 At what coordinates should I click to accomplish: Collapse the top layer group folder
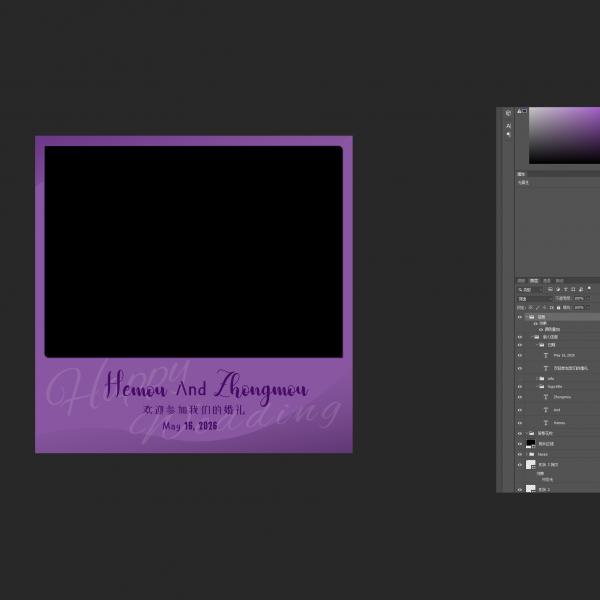tap(526, 317)
